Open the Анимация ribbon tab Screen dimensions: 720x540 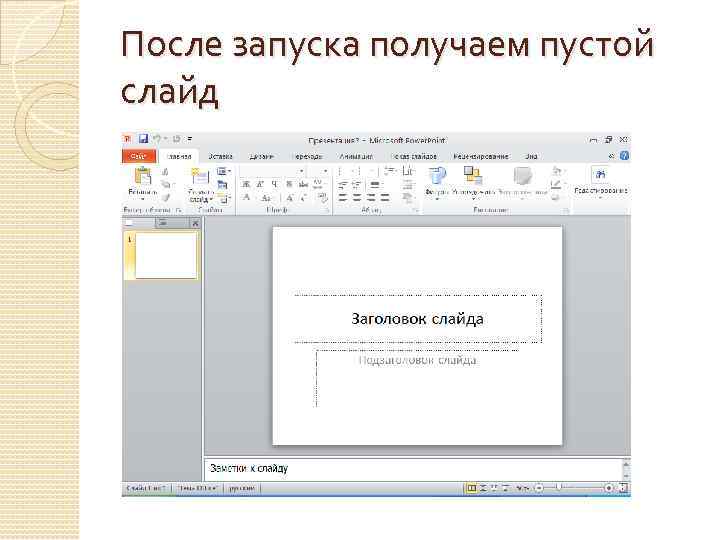(x=356, y=156)
